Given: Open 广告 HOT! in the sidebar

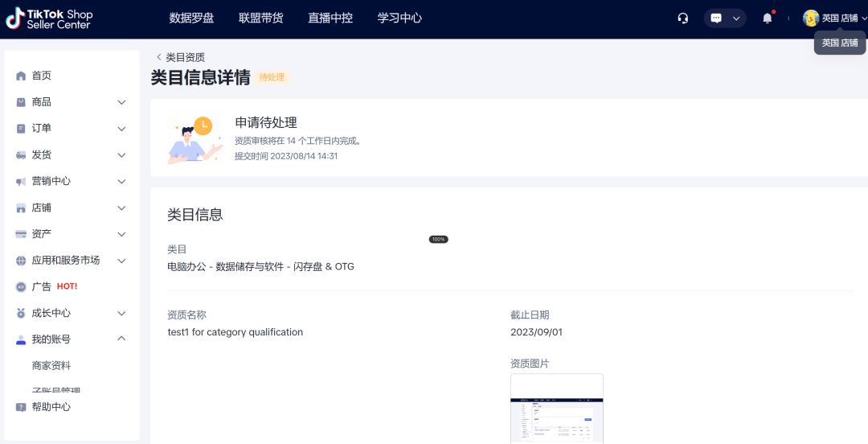Looking at the screenshot, I should 55,286.
